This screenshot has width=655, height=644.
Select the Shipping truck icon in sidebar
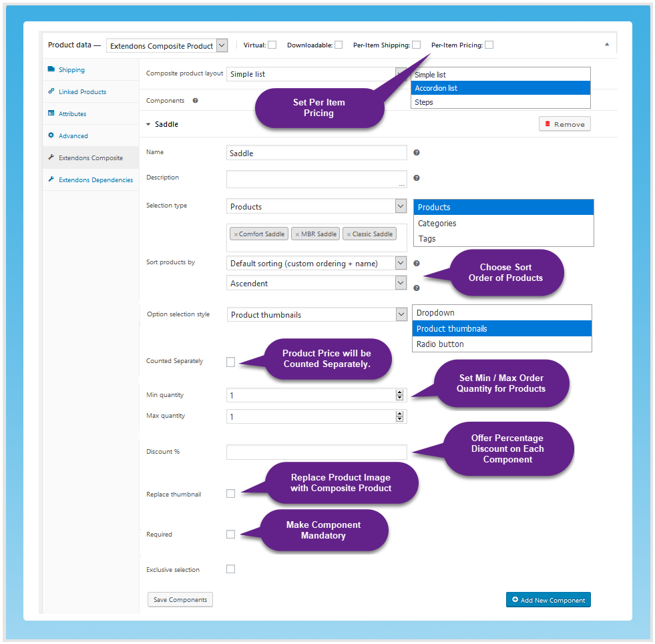pos(51,69)
